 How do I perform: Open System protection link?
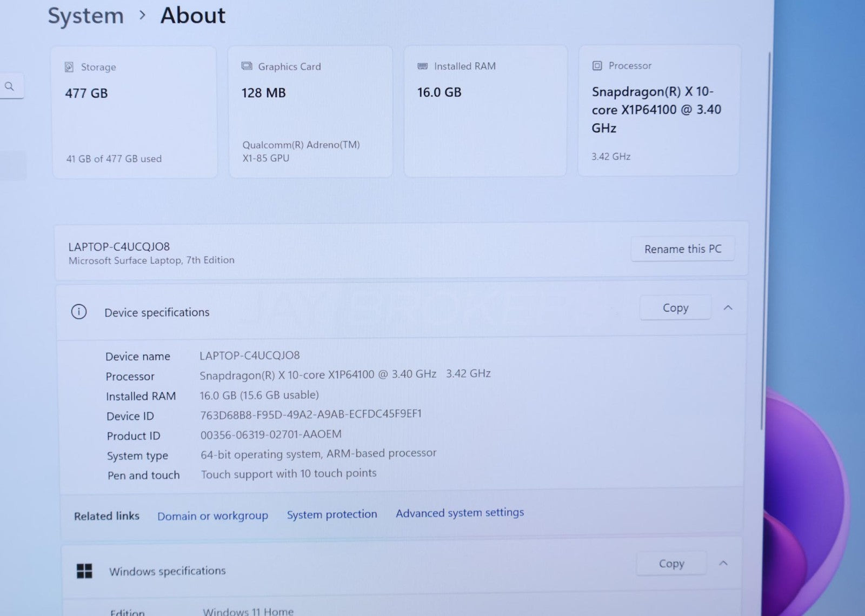(331, 514)
